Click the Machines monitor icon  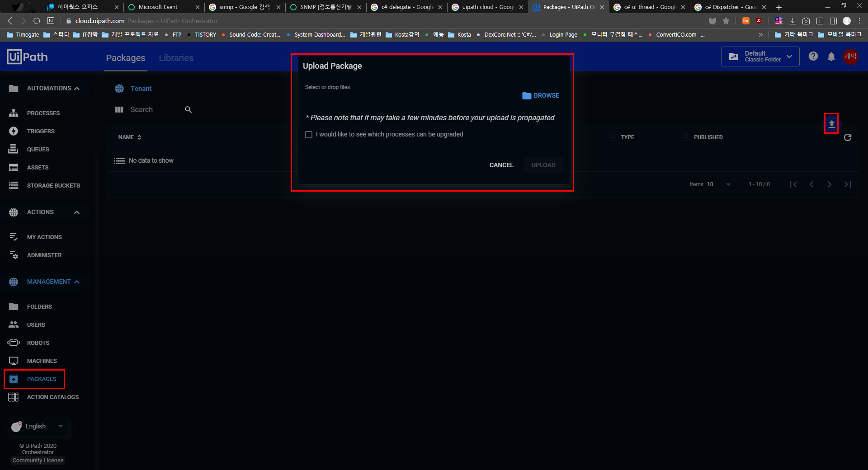14,361
